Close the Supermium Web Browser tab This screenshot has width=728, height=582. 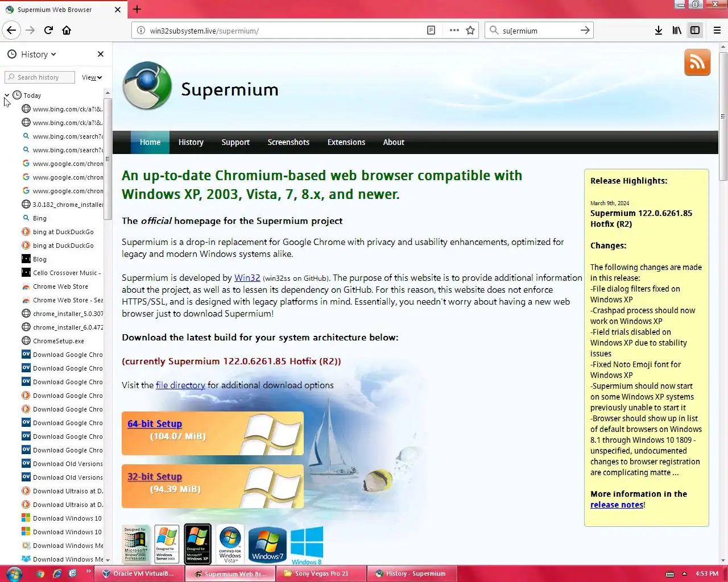pyautogui.click(x=118, y=10)
